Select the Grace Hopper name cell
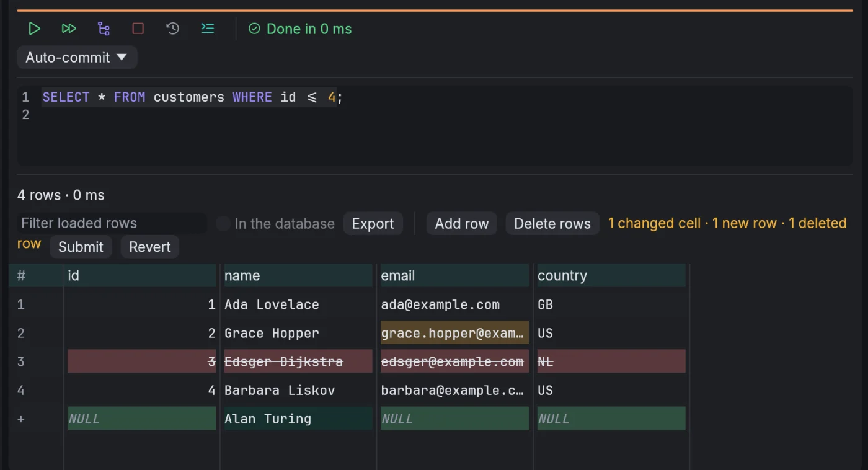 [298, 333]
